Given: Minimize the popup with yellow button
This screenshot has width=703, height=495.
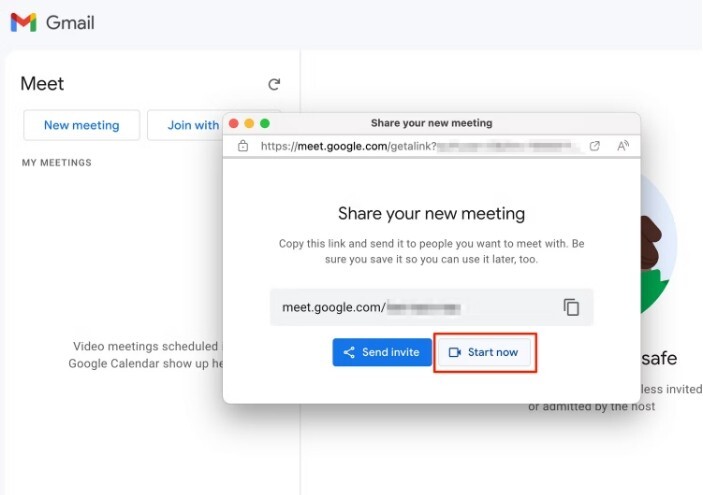Looking at the screenshot, I should 249,123.
